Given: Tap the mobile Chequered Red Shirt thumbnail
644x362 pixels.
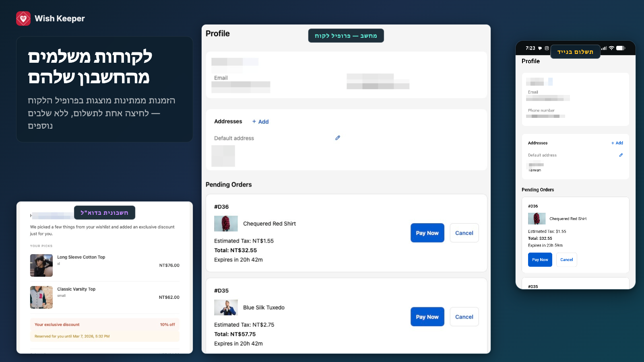Looking at the screenshot, I should point(537,219).
